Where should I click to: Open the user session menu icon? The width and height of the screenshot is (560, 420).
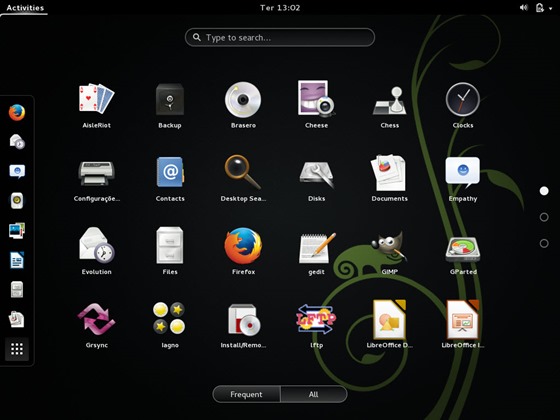click(540, 8)
